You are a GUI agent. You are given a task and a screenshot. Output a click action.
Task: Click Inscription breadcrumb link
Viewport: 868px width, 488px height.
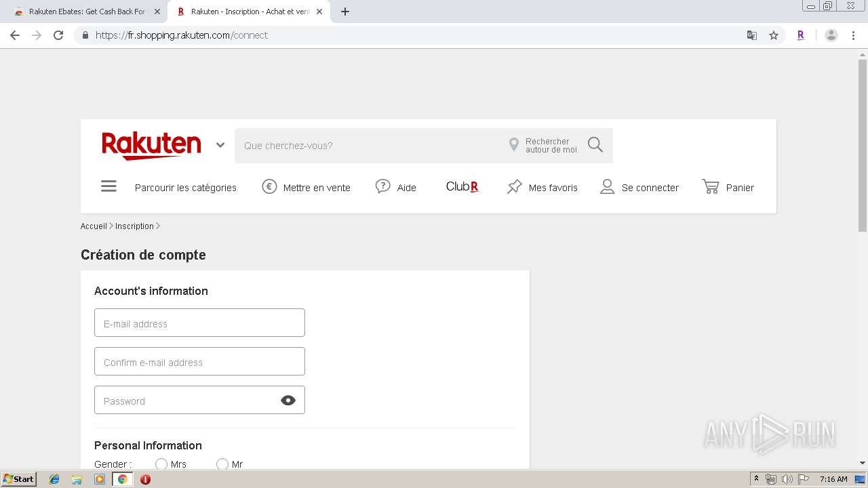point(134,226)
